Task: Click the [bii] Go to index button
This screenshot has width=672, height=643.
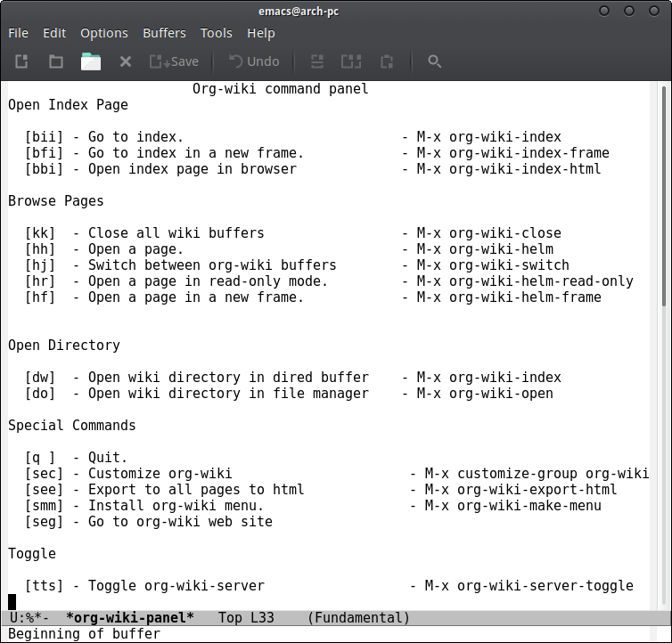Action: [x=45, y=137]
